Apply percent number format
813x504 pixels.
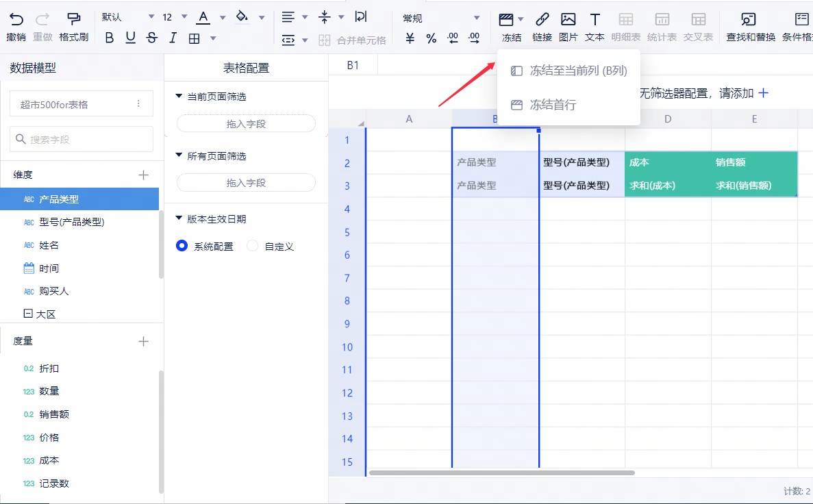[431, 39]
